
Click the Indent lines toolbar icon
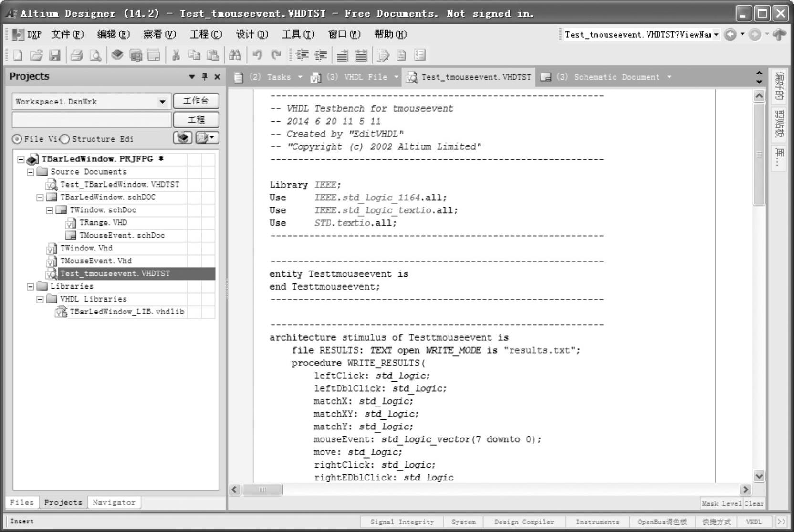click(x=302, y=55)
